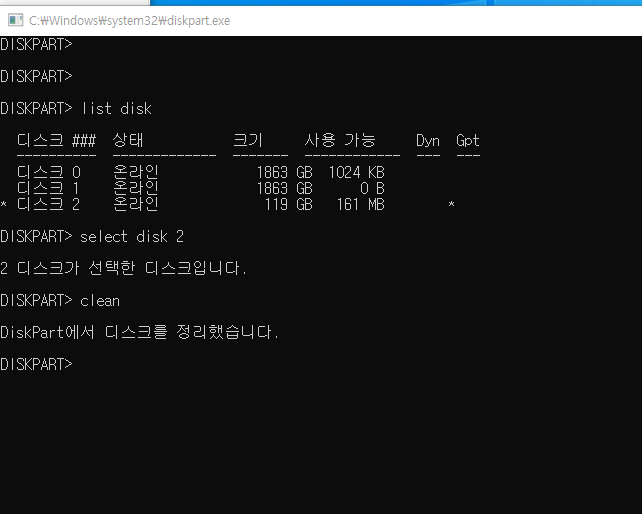642x514 pixels.
Task: Click the '사용 가능' column header
Action: point(340,140)
